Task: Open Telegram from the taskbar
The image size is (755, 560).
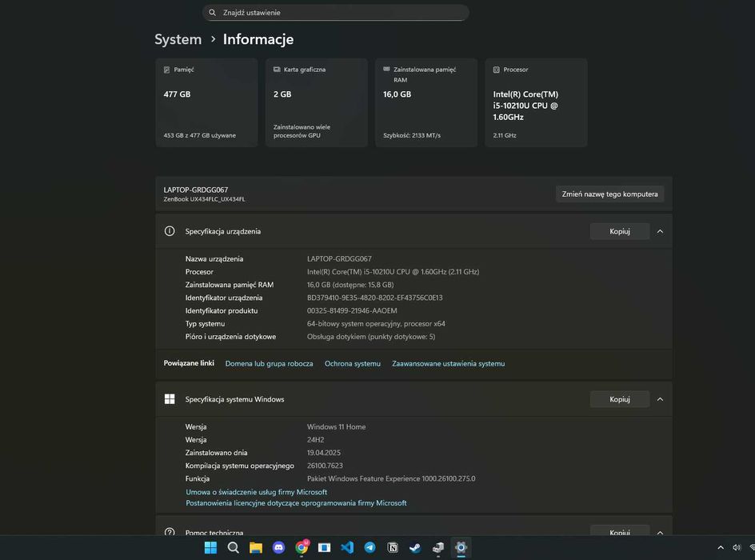Action: pos(370,547)
